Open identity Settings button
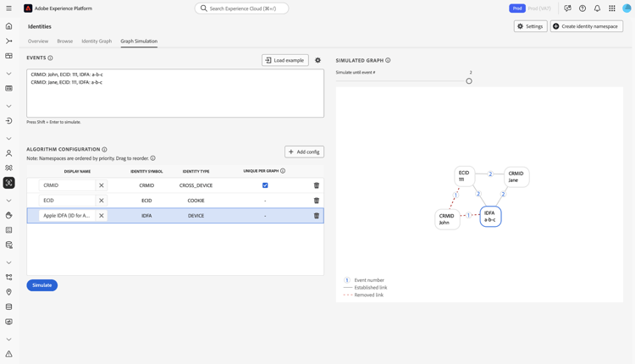 (x=531, y=26)
